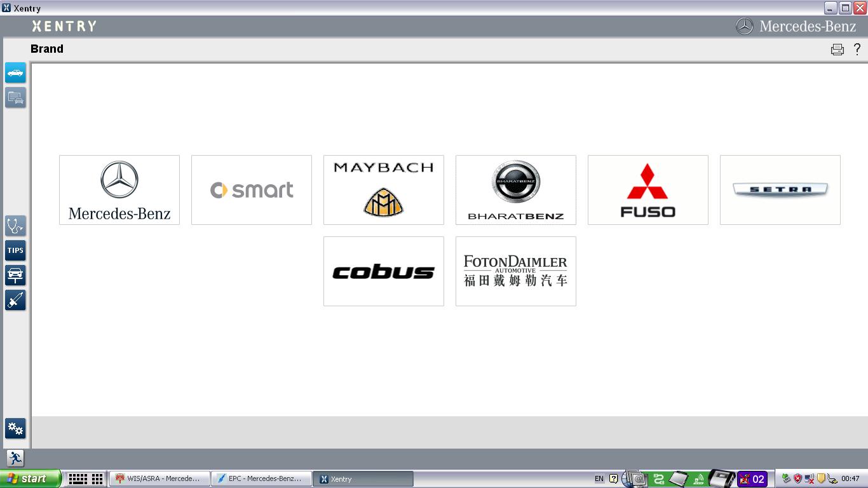Pick the FUSO brand tile
The width and height of the screenshot is (868, 488).
(648, 190)
